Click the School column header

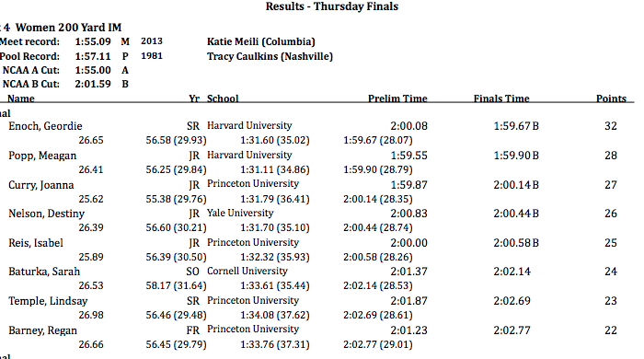223,98
